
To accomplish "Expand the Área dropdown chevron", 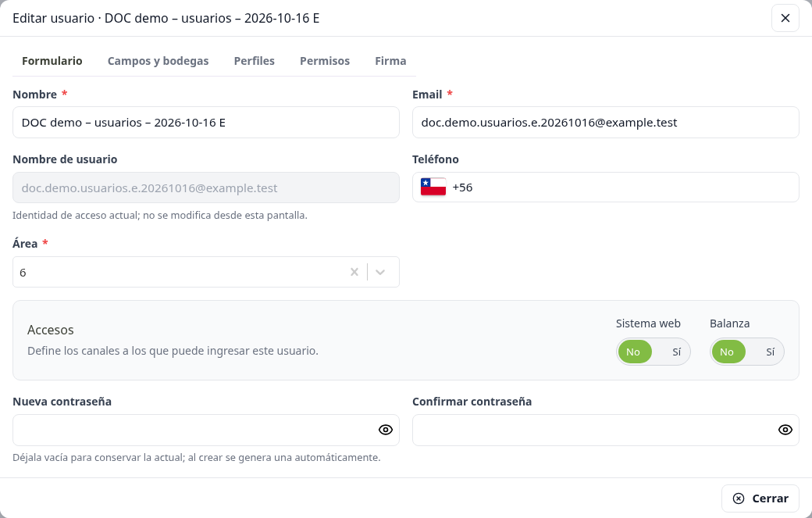I will tap(380, 272).
